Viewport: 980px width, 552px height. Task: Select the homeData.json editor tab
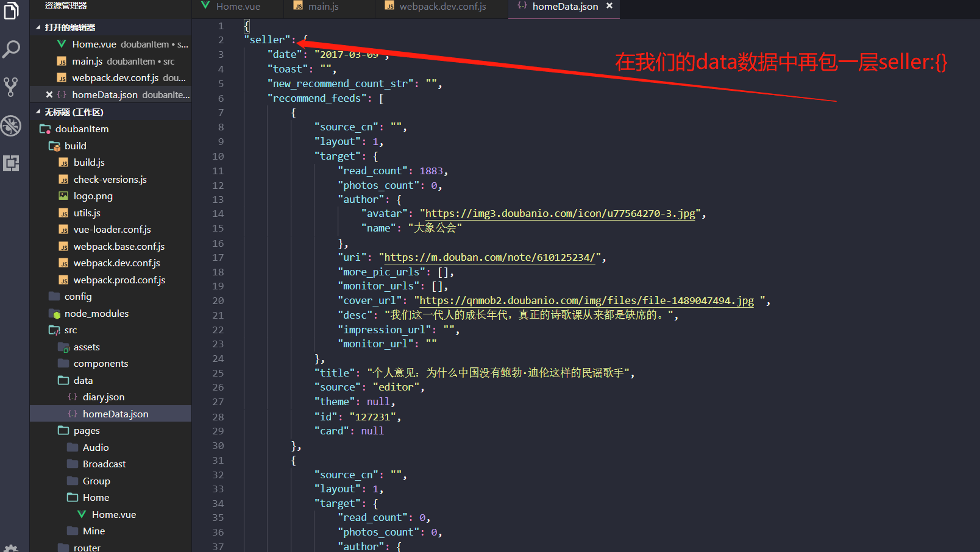tap(565, 6)
